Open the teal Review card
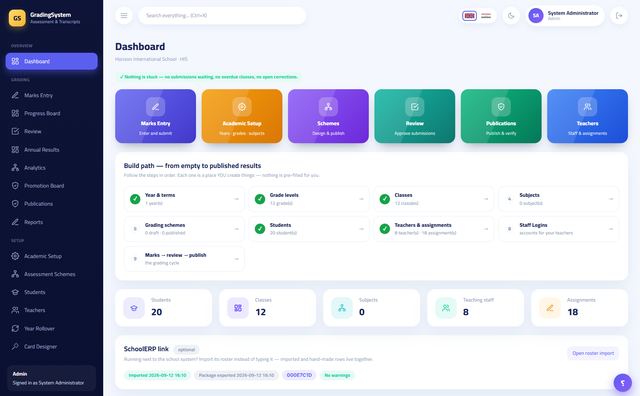This screenshot has height=396, width=640. click(x=415, y=116)
